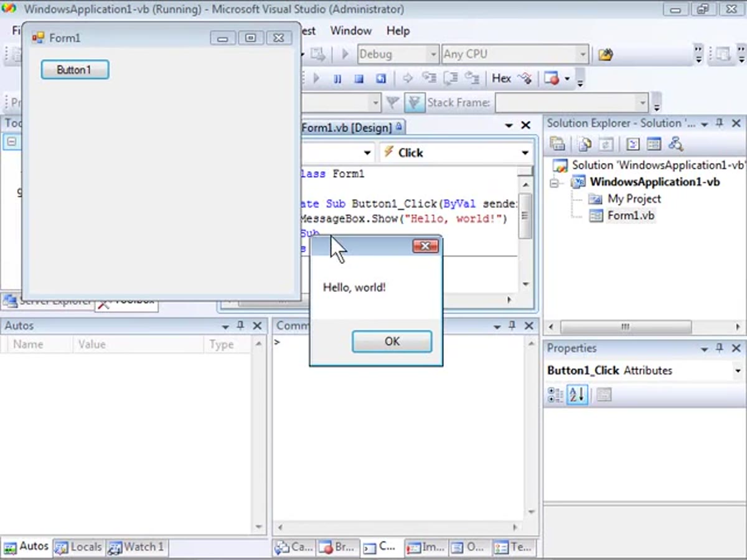The width and height of the screenshot is (747, 560).
Task: Click the Value column header in Autos
Action: pyautogui.click(x=138, y=344)
